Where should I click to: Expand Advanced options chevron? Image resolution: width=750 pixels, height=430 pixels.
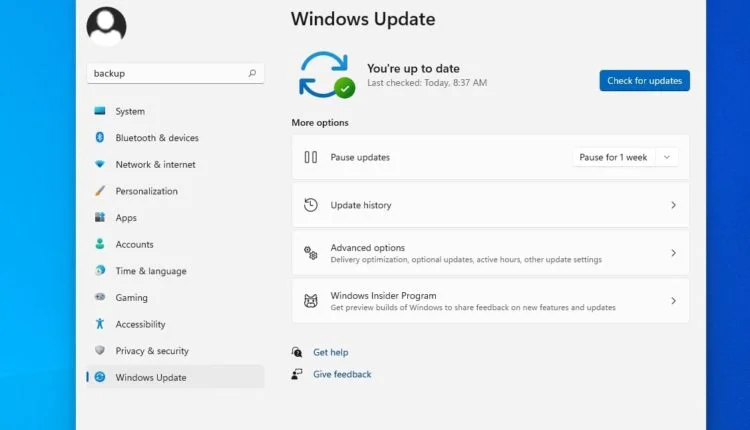tap(673, 253)
